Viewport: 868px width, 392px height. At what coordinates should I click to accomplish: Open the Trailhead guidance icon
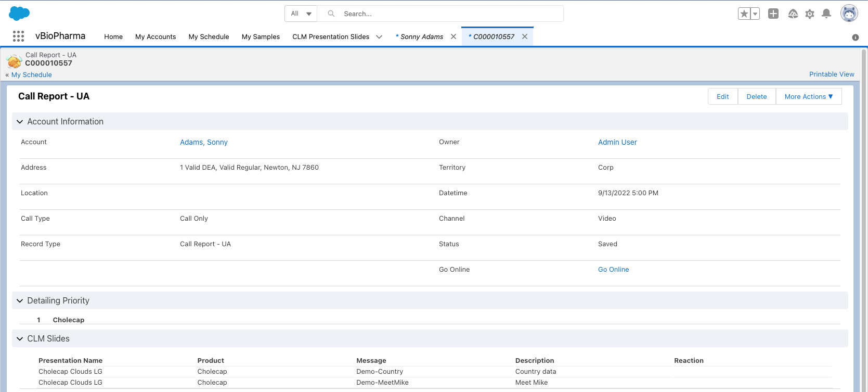[793, 14]
